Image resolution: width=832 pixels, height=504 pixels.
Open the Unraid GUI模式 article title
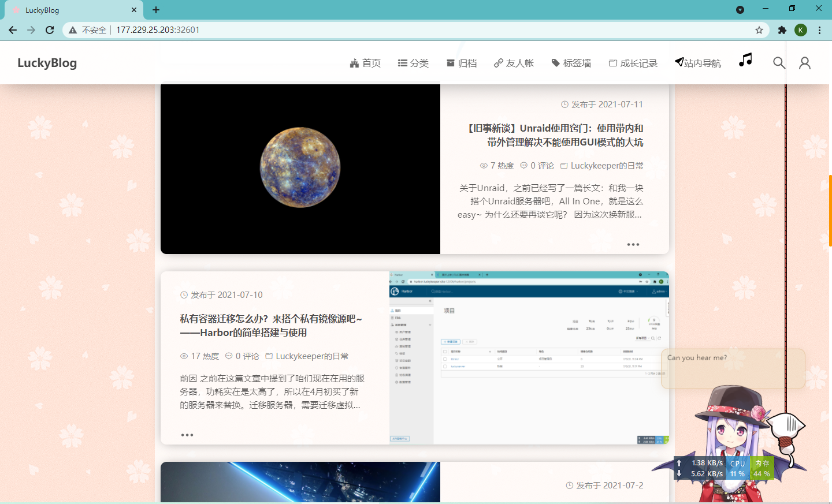(555, 135)
